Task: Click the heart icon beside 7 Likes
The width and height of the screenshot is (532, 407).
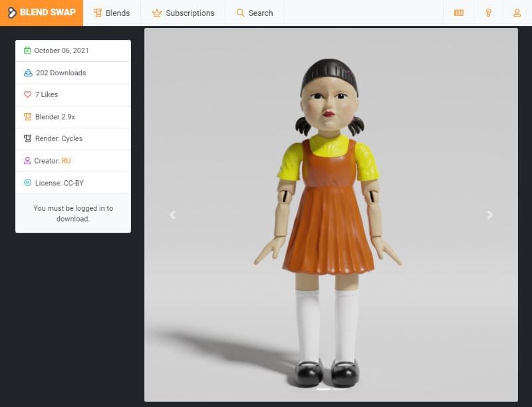Action: click(27, 94)
